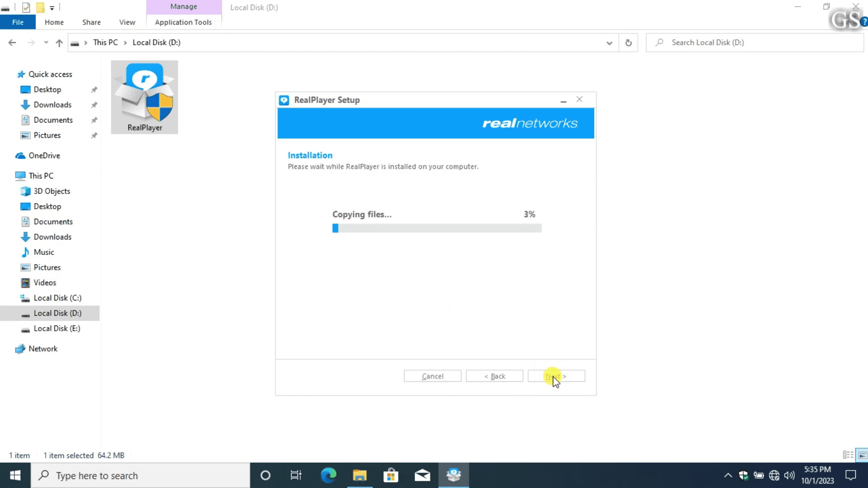868x488 pixels.
Task: Switch to Large icons view layout icon
Action: click(x=862, y=455)
